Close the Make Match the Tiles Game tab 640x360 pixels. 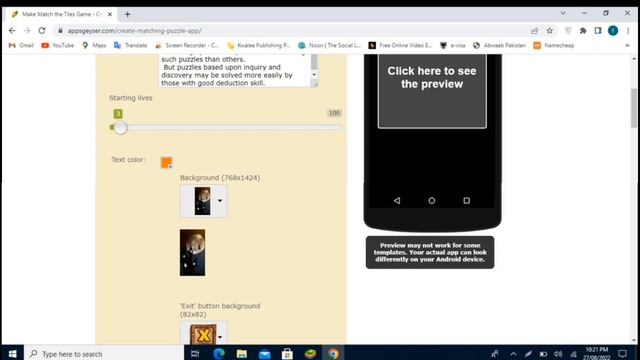pos(110,14)
